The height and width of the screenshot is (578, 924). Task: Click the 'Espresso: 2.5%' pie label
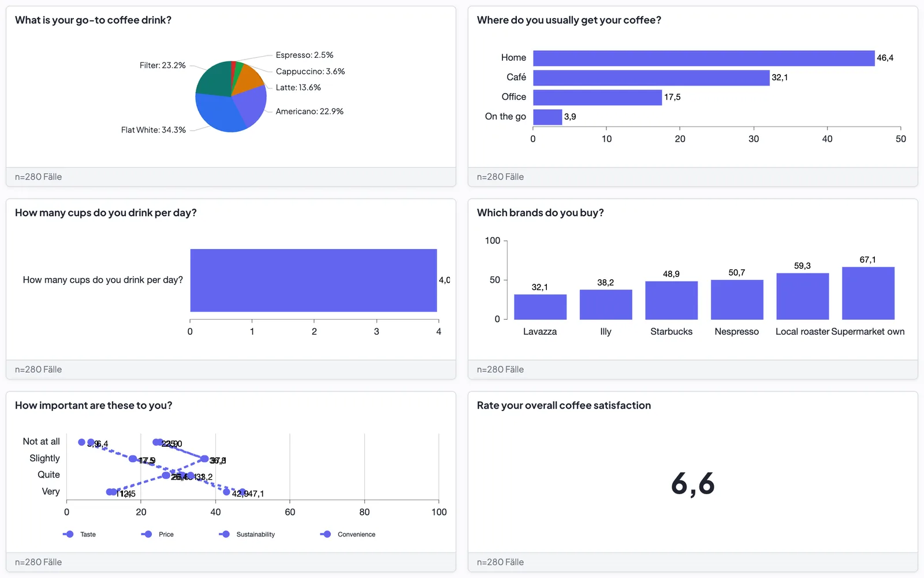pos(304,55)
